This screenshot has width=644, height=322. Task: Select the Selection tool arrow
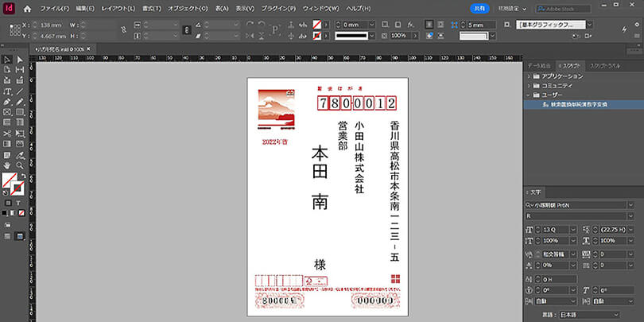[7, 60]
